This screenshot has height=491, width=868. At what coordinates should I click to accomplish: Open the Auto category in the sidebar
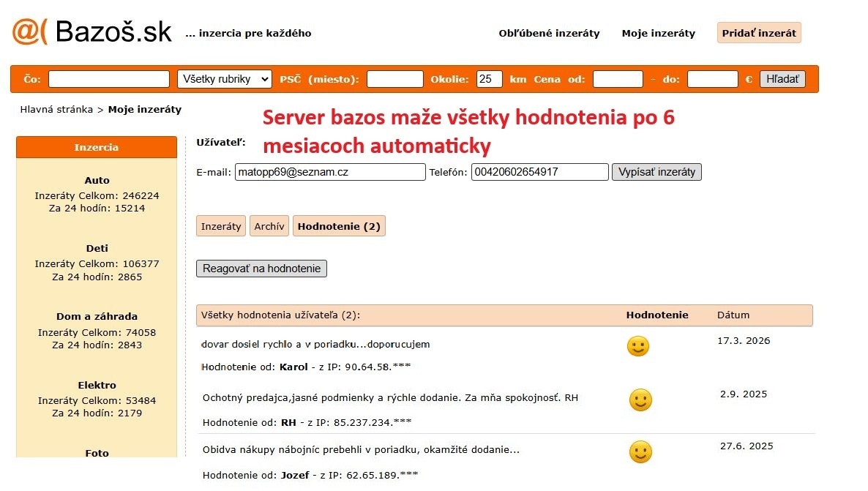click(97, 180)
